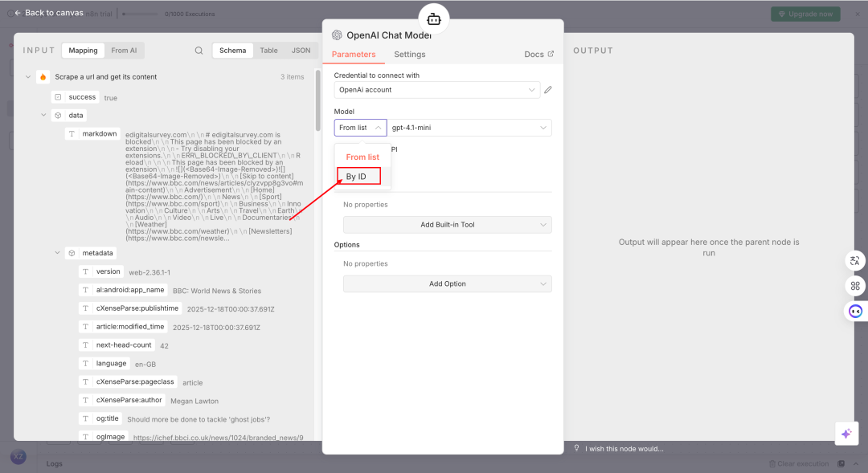This screenshot has height=473, width=868.
Task: Switch to the Parameters tab
Action: click(x=354, y=55)
